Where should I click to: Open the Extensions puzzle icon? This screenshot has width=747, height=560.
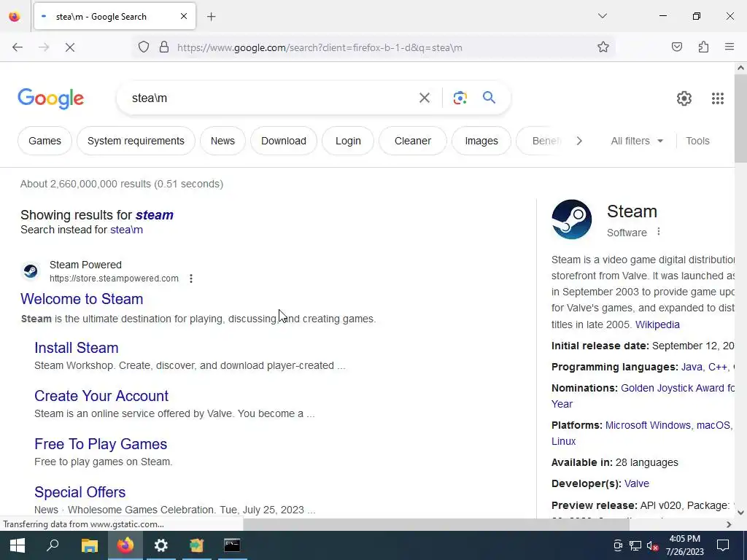coord(703,47)
